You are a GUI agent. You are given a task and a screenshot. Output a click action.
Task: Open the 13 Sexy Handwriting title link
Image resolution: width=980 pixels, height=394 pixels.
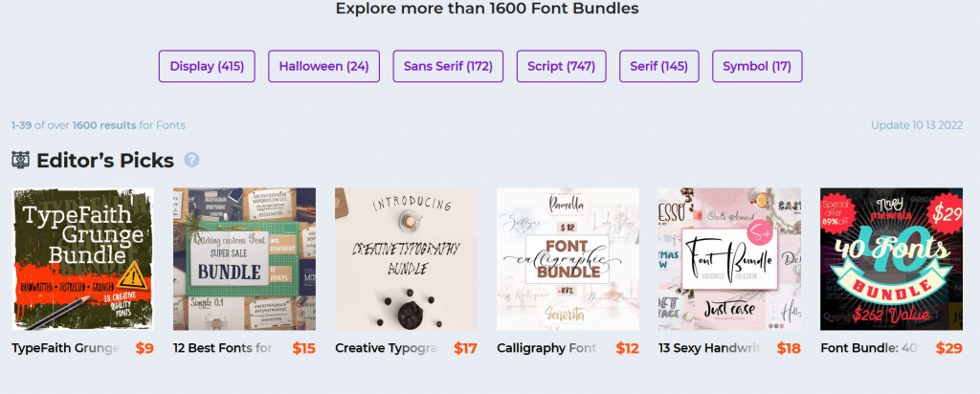coord(711,348)
